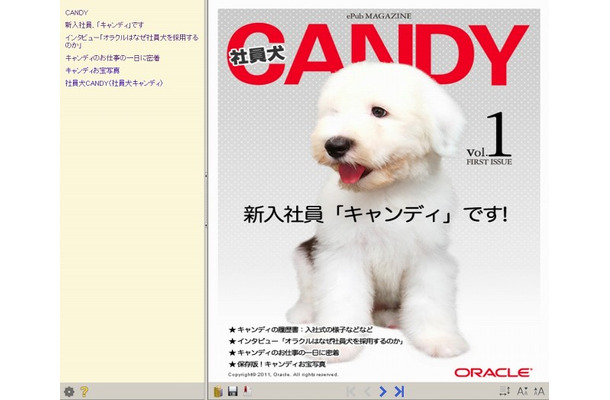Go to the next page arrow
This screenshot has height=400, width=610.
(383, 391)
